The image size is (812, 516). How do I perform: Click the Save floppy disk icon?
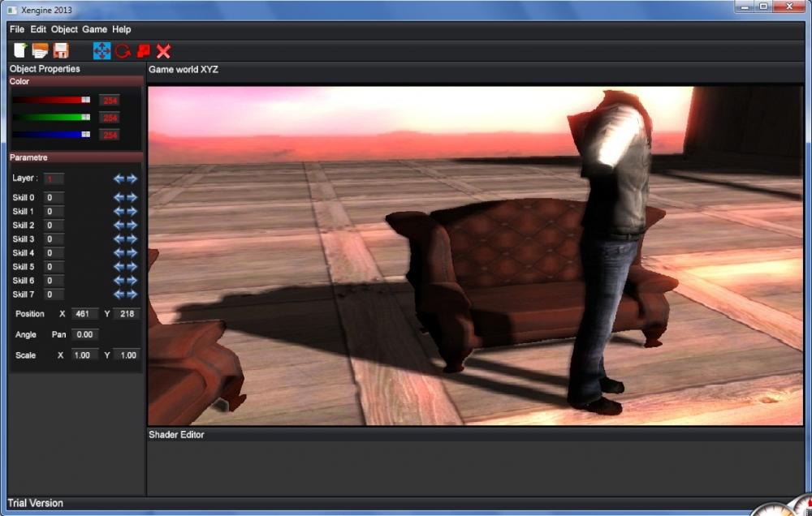coord(61,50)
